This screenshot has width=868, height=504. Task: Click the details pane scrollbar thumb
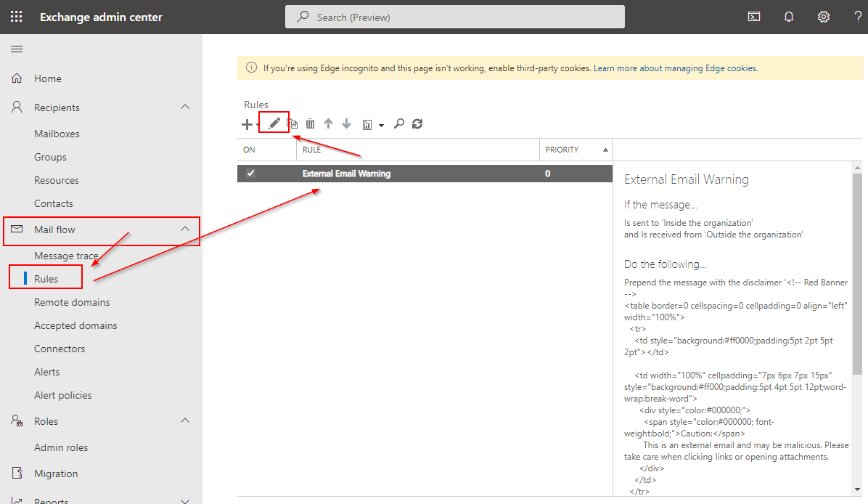(858, 275)
